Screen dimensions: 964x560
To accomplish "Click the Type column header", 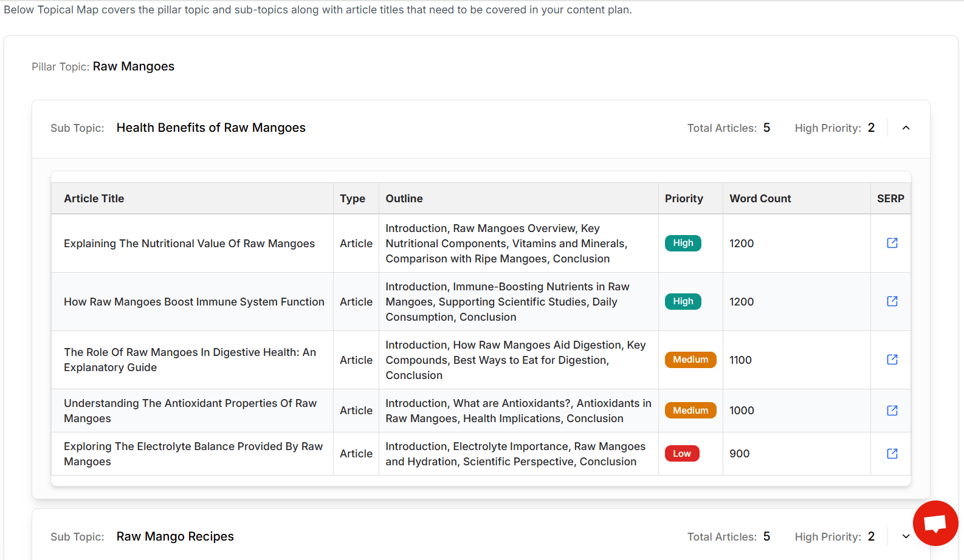I will click(x=353, y=199).
